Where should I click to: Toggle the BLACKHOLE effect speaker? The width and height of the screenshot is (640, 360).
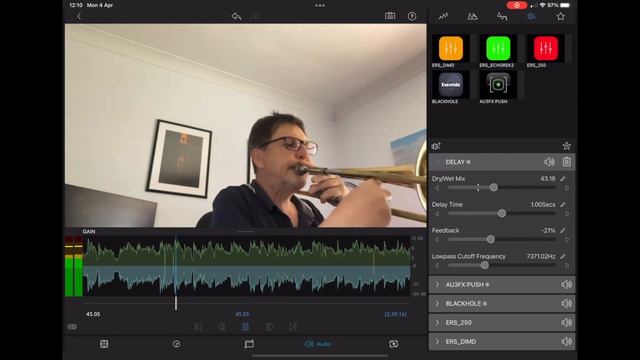click(x=567, y=303)
